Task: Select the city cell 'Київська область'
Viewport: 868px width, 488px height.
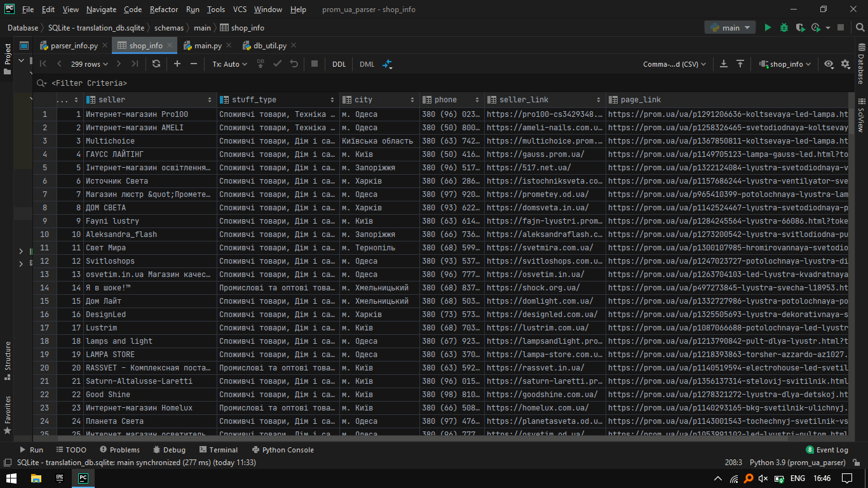Action: pos(379,141)
